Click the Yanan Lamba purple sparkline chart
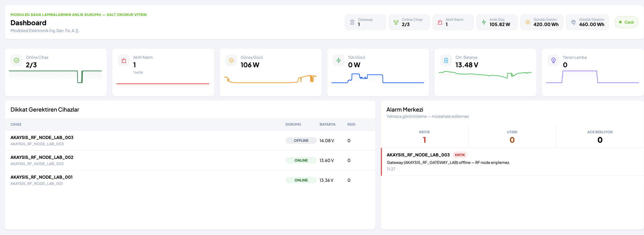The image size is (644, 235). [x=592, y=77]
